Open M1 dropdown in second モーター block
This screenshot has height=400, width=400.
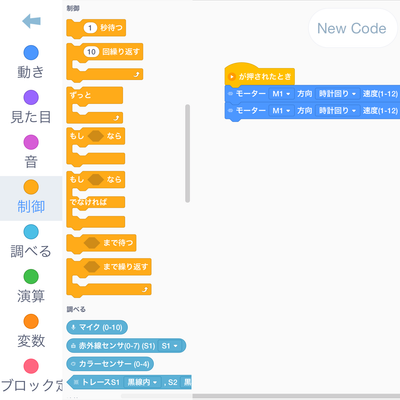click(281, 110)
